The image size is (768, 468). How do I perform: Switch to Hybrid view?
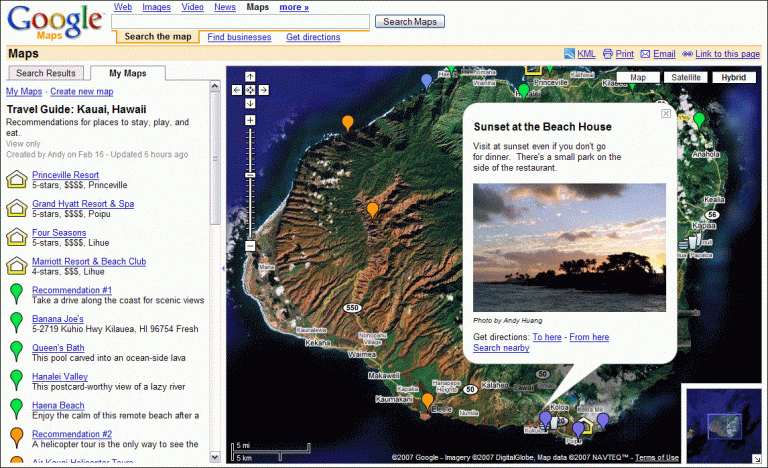point(734,77)
